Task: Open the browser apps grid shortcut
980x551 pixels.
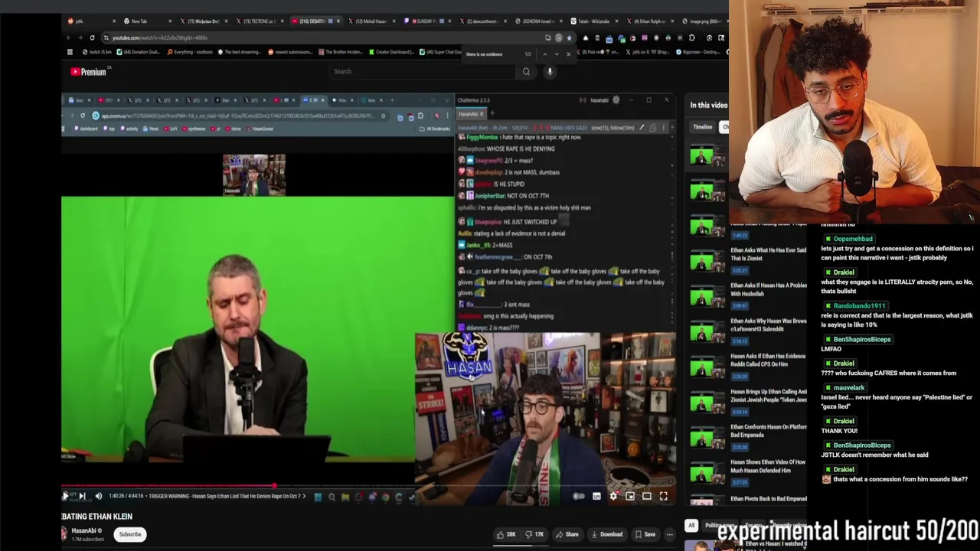Action: click(70, 52)
